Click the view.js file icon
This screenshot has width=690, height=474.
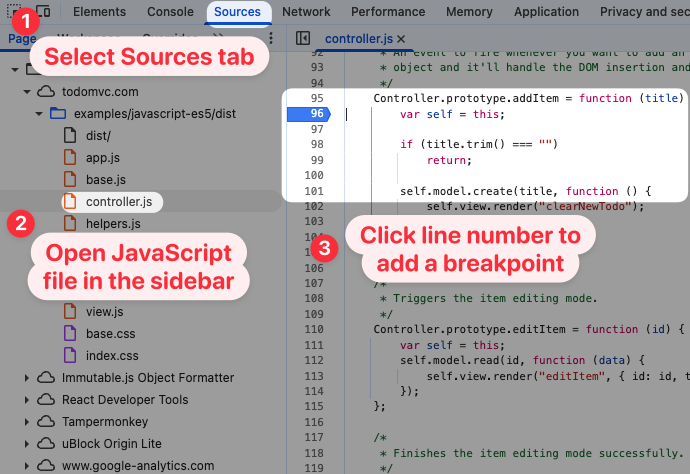[x=70, y=312]
